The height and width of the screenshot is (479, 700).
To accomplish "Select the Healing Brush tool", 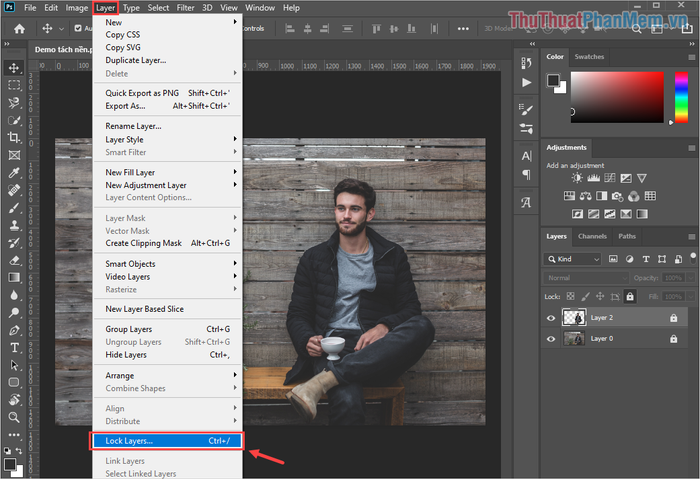I will point(14,190).
